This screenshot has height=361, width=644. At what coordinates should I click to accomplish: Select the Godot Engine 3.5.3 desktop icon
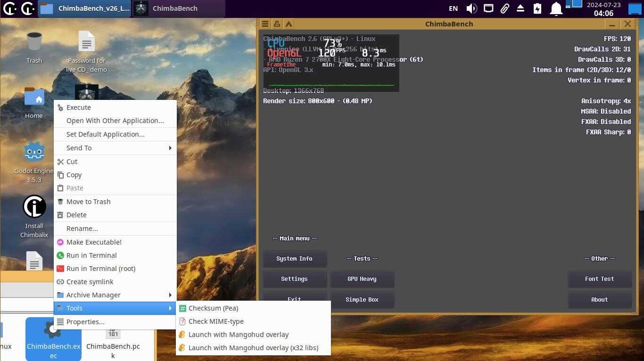tap(34, 162)
